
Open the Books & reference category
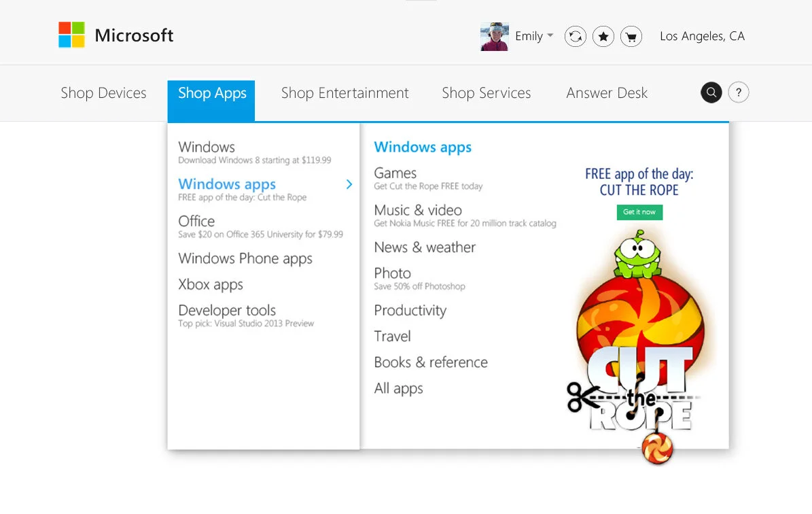[431, 362]
